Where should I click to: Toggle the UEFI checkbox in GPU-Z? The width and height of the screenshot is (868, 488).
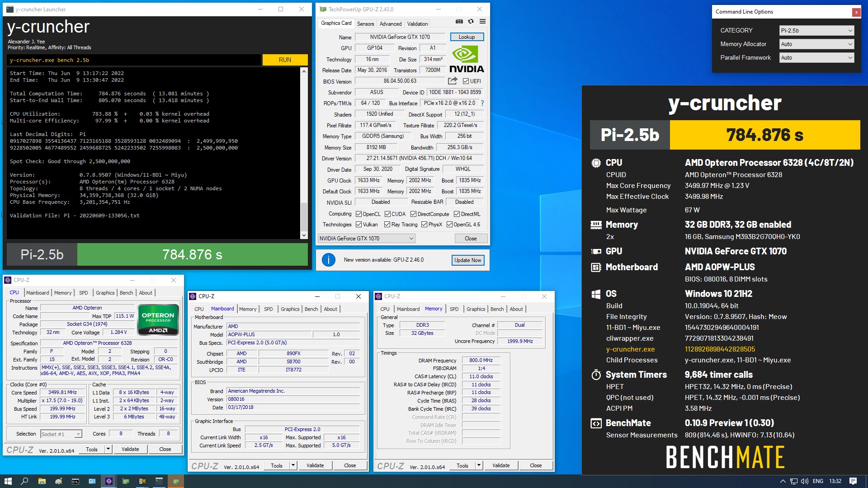point(466,81)
